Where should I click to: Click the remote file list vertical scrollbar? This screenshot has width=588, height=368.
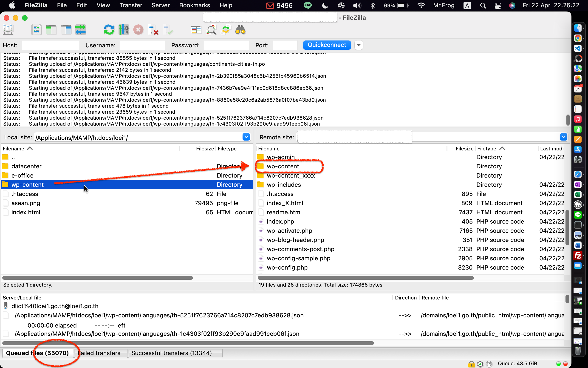(x=567, y=227)
